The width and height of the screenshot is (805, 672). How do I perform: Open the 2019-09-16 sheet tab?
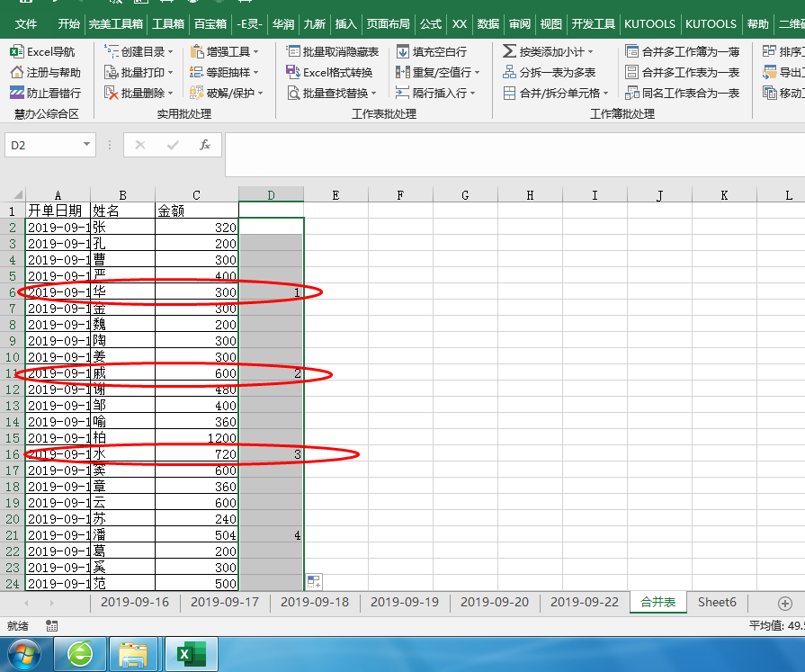tap(135, 602)
